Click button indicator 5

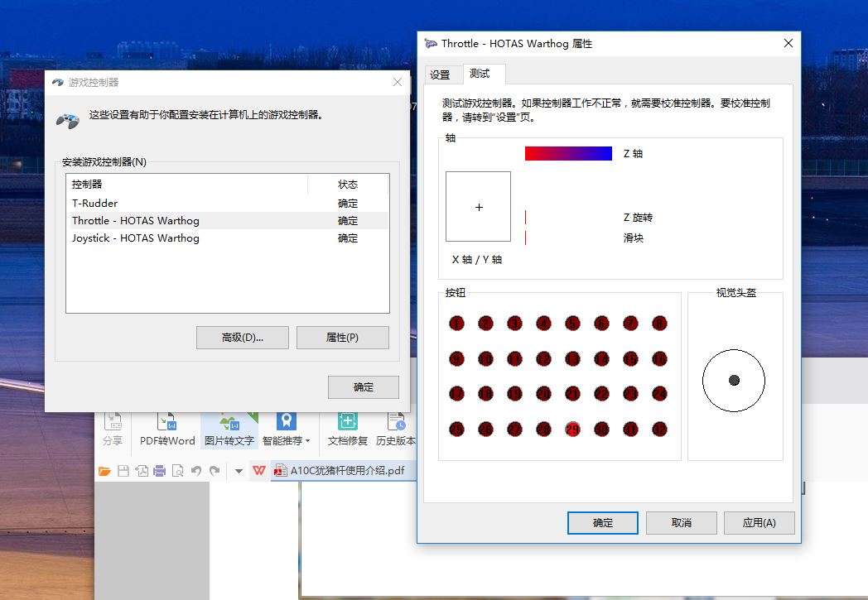(572, 324)
